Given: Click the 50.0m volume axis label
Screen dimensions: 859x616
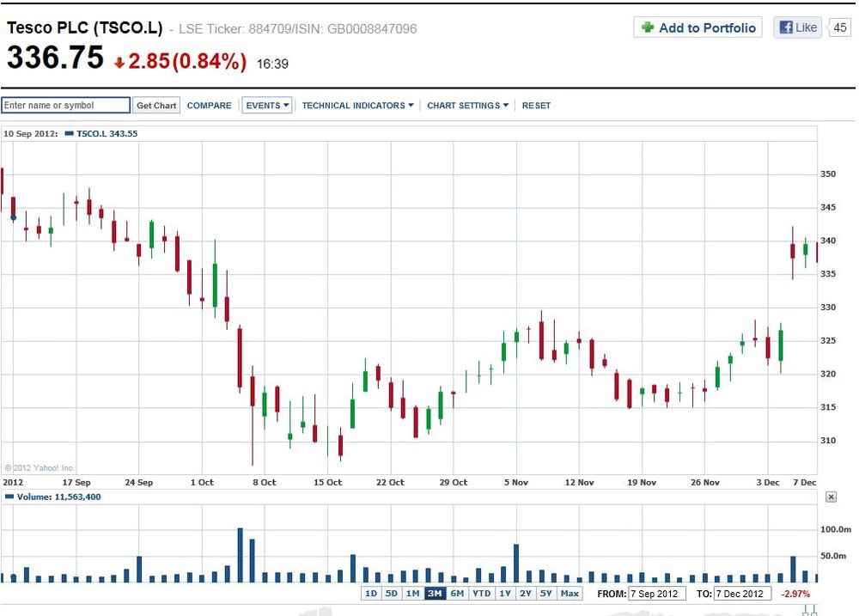Looking at the screenshot, I should coord(833,556).
